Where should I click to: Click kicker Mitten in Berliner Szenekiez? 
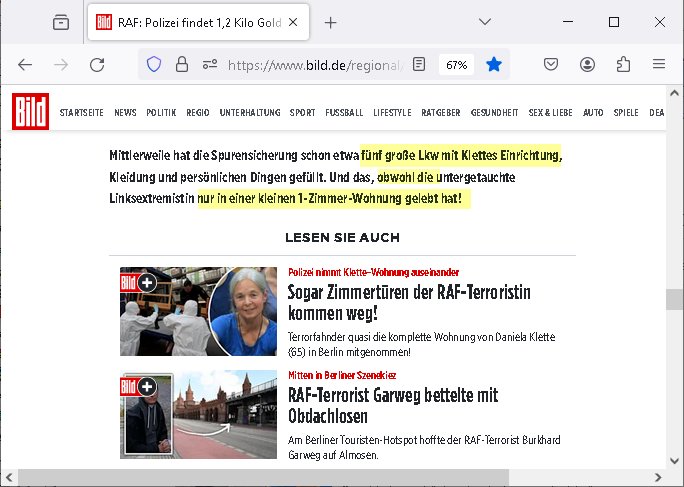[342, 375]
